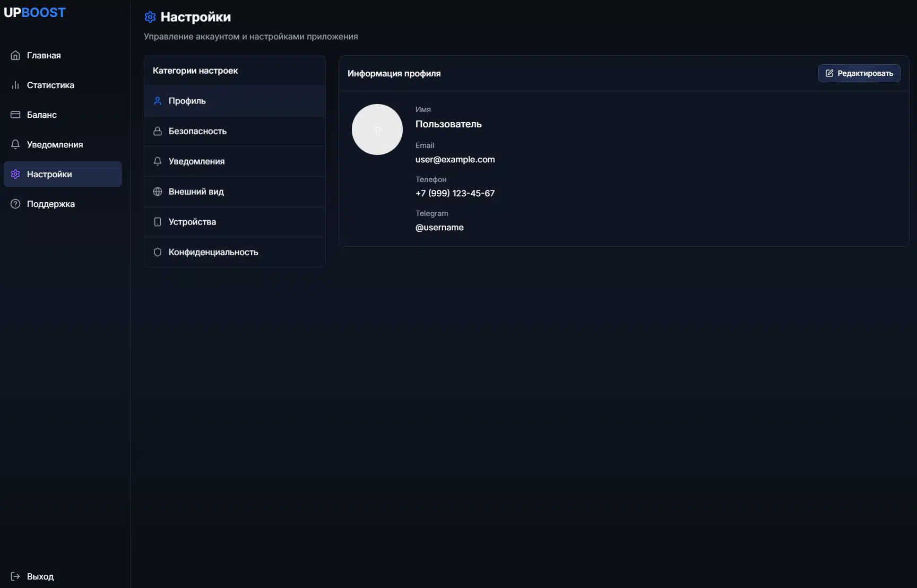Select the Устройства category label
The image size is (917, 588).
pyautogui.click(x=192, y=222)
